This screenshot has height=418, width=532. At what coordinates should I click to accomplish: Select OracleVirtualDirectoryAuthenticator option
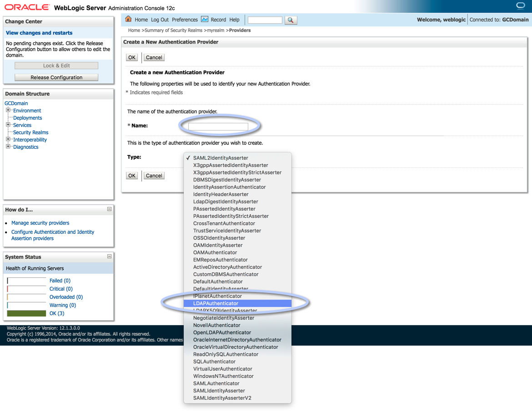(x=237, y=347)
